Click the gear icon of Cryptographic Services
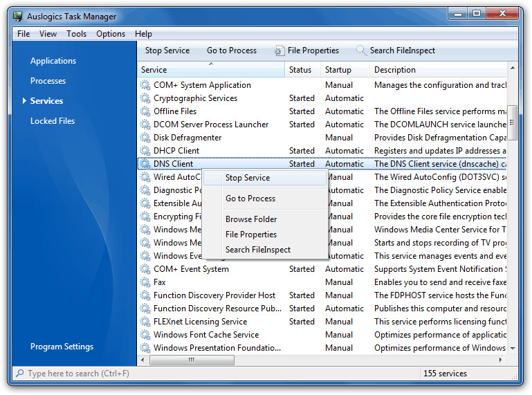This screenshot has height=395, width=532. click(x=145, y=98)
